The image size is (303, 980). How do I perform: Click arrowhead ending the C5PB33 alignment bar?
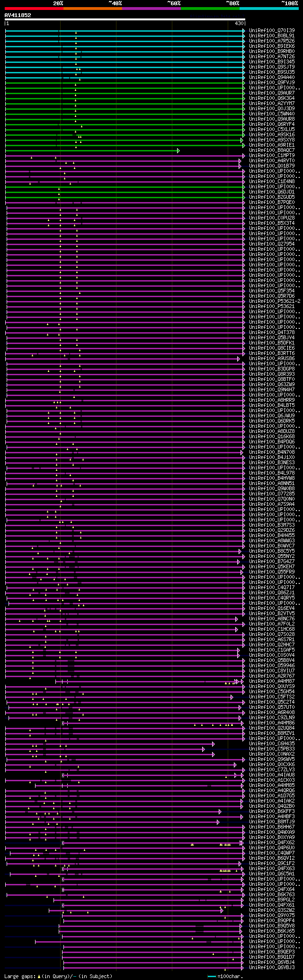click(204, 749)
